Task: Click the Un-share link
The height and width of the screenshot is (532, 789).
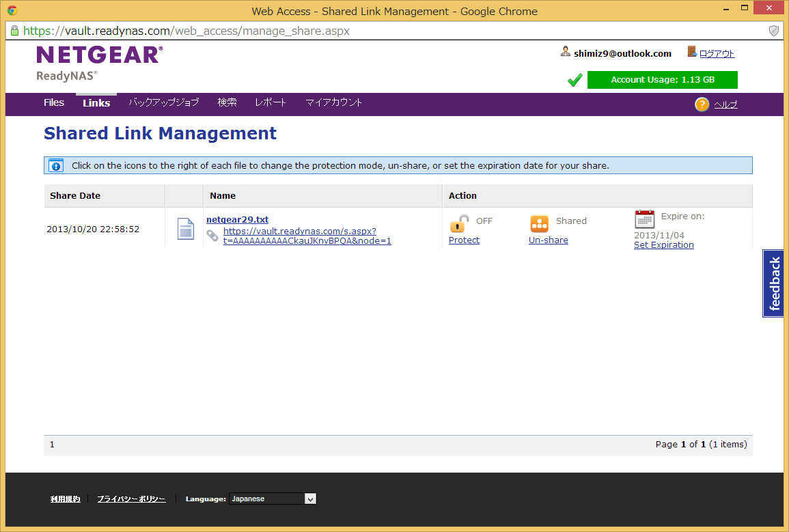Action: tap(548, 240)
